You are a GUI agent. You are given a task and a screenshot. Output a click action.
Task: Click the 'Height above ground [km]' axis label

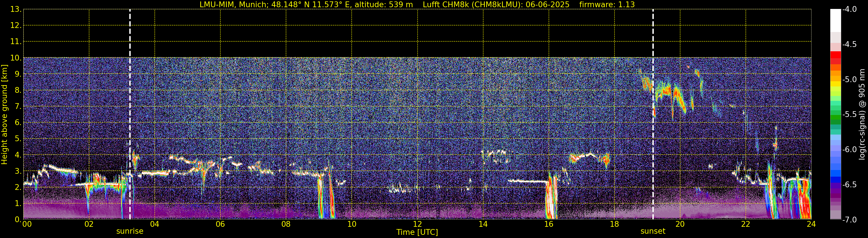click(4, 115)
